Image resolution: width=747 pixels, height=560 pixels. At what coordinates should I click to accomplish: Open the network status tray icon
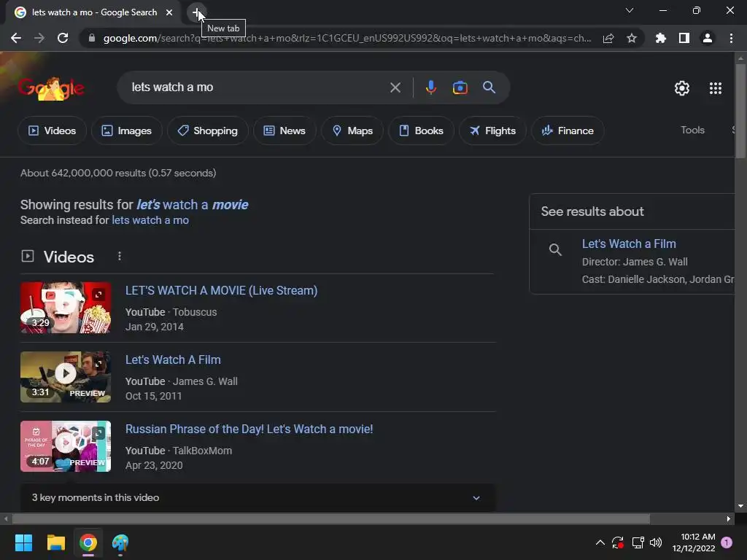[638, 542]
